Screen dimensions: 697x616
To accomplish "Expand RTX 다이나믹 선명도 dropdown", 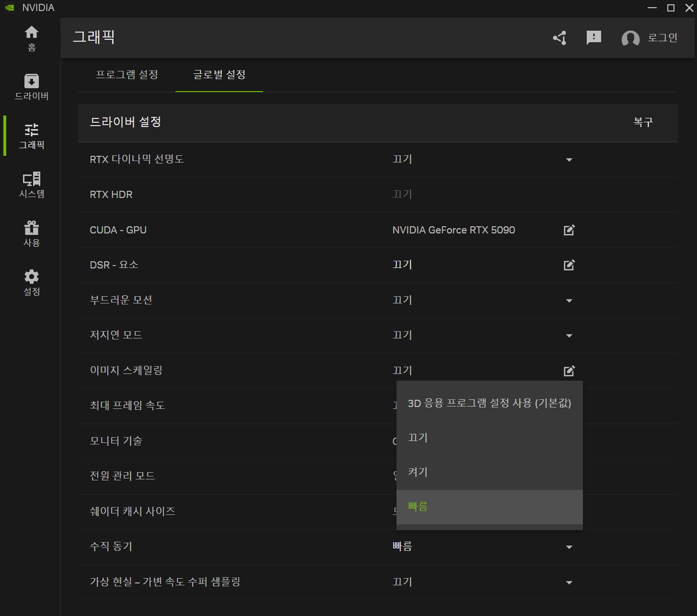I will click(x=569, y=160).
